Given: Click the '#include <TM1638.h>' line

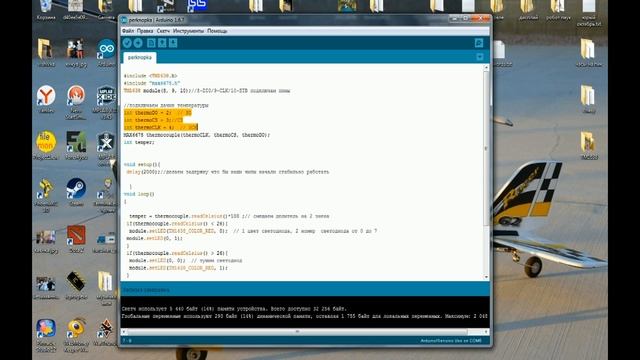Looking at the screenshot, I should pyautogui.click(x=151, y=76).
